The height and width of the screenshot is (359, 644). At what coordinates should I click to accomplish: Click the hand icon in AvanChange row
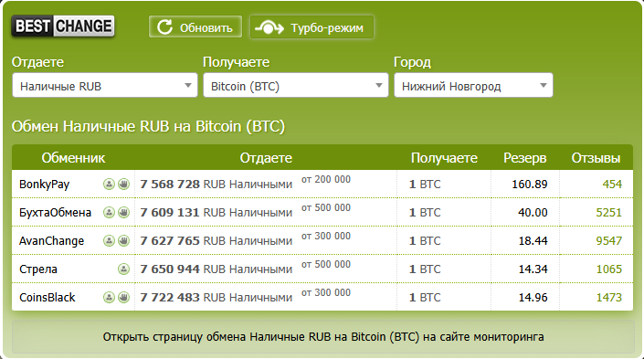coord(123,240)
